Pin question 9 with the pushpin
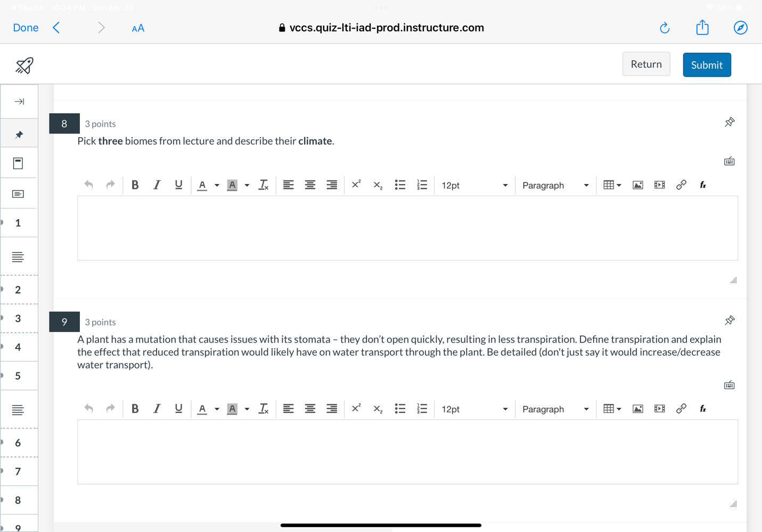The image size is (762, 532). click(x=730, y=321)
